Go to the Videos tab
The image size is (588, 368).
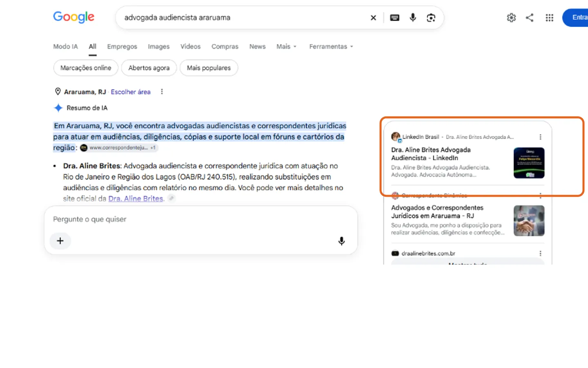click(190, 47)
